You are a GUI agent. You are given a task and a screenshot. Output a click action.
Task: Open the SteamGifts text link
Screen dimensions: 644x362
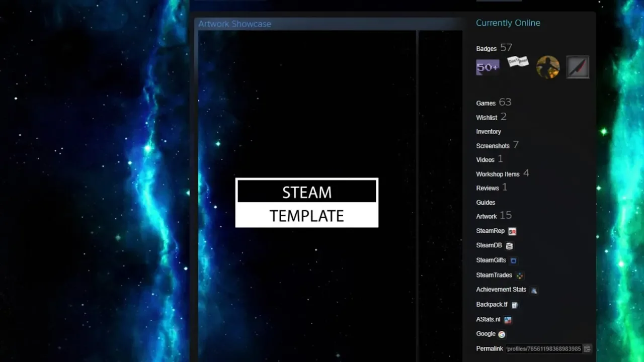(491, 260)
